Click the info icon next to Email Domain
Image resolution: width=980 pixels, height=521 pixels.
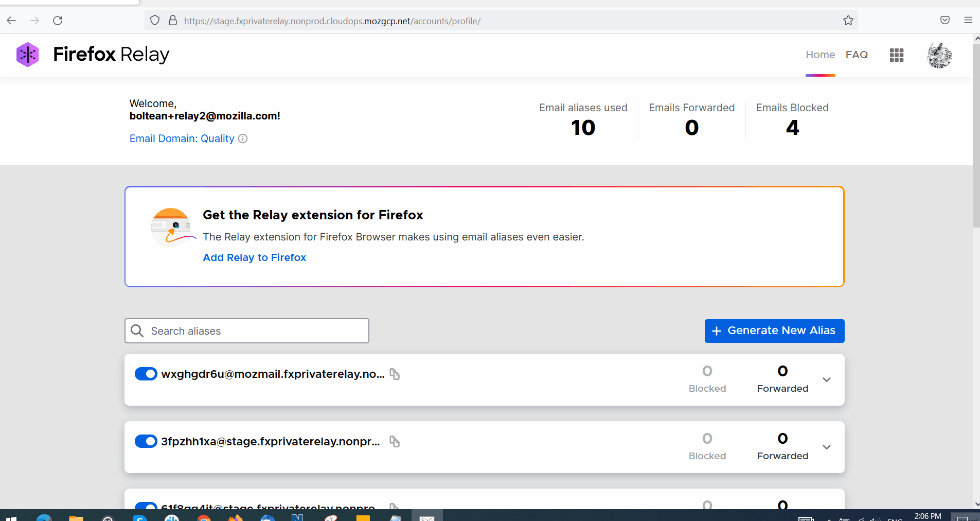pos(243,138)
